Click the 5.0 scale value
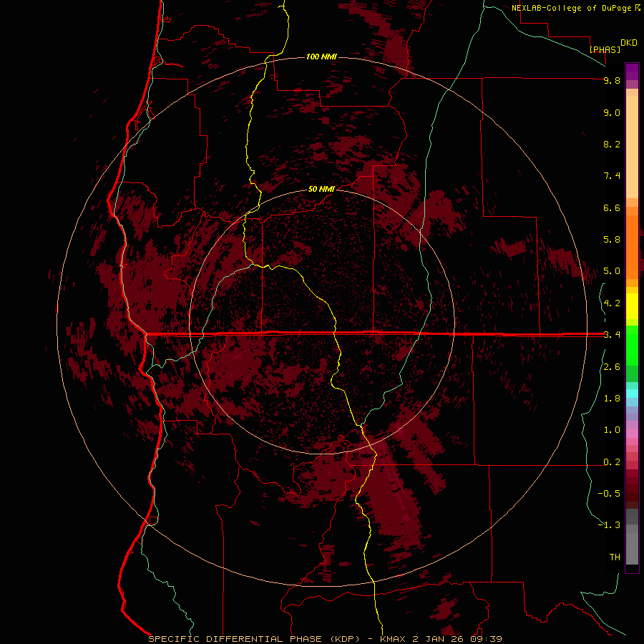This screenshot has width=644, height=644. pos(612,271)
